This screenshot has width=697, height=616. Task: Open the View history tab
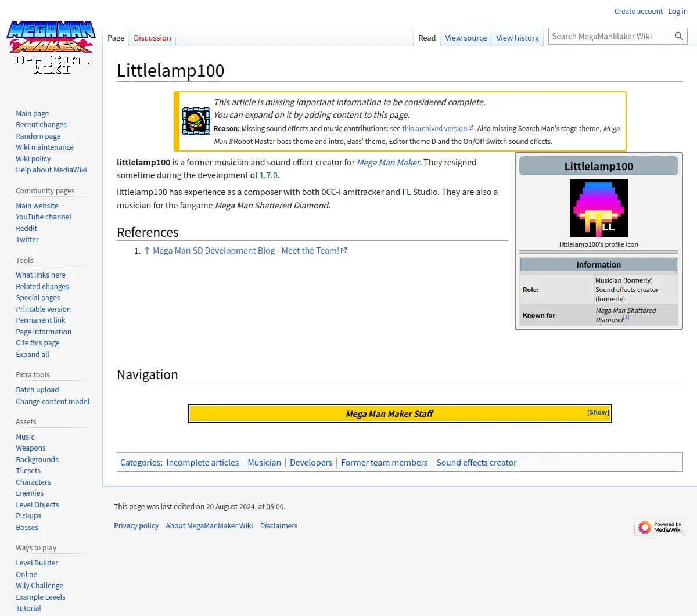tap(518, 38)
